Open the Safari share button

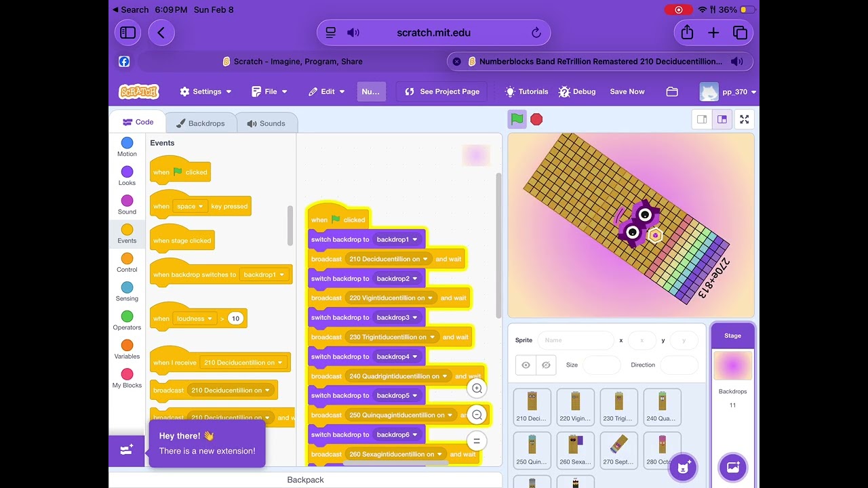pos(687,33)
